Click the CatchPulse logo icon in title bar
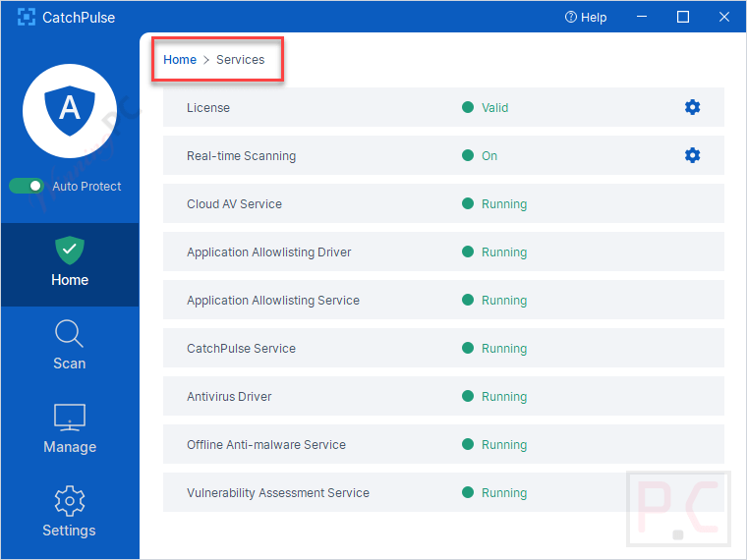The width and height of the screenshot is (747, 560). point(27,17)
